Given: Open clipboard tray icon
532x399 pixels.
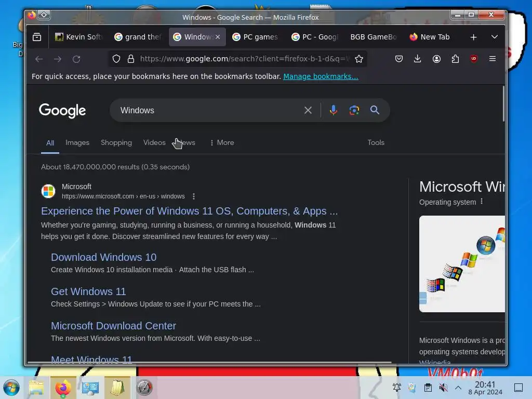Looking at the screenshot, I should coord(428,388).
